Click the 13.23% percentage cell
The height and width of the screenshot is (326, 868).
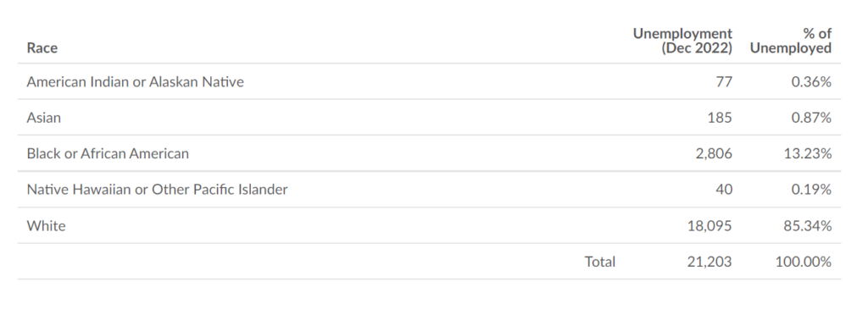pos(808,153)
